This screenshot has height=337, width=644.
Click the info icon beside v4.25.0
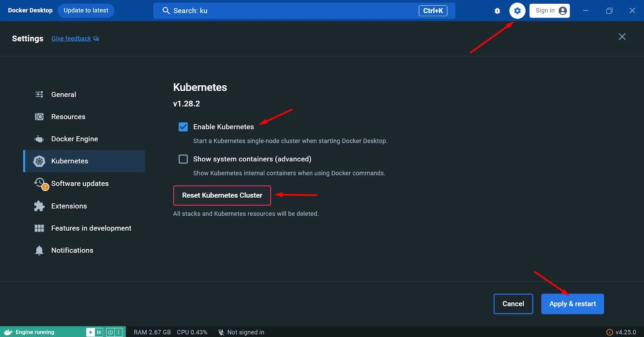609,332
